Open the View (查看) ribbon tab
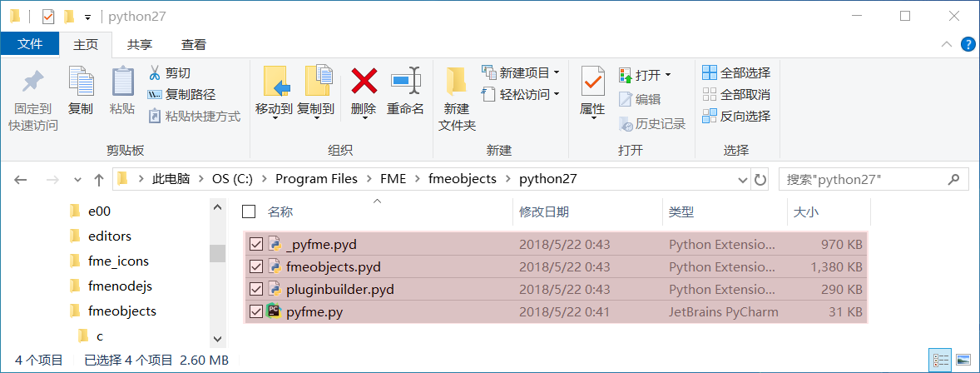 pos(194,44)
